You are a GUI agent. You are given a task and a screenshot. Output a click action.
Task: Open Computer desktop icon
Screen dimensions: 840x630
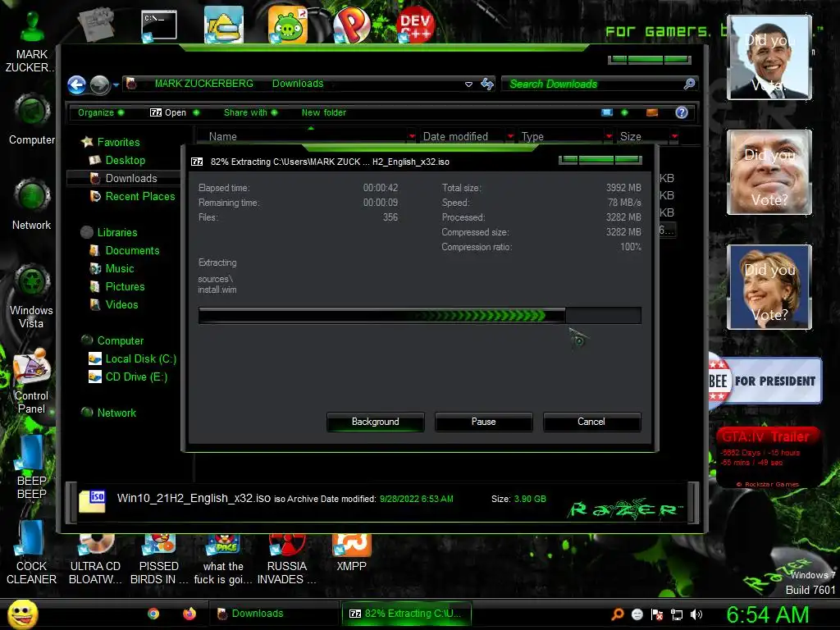pos(32,121)
